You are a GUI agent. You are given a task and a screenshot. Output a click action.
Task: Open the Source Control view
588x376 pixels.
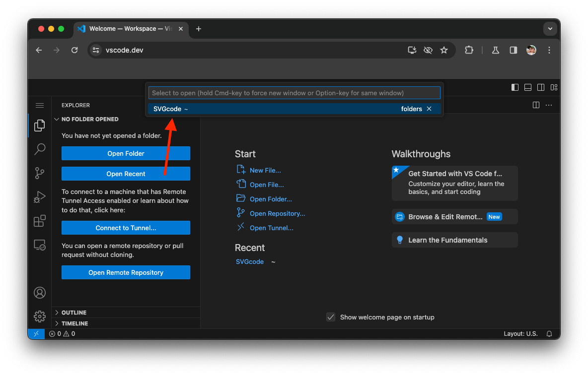point(40,173)
